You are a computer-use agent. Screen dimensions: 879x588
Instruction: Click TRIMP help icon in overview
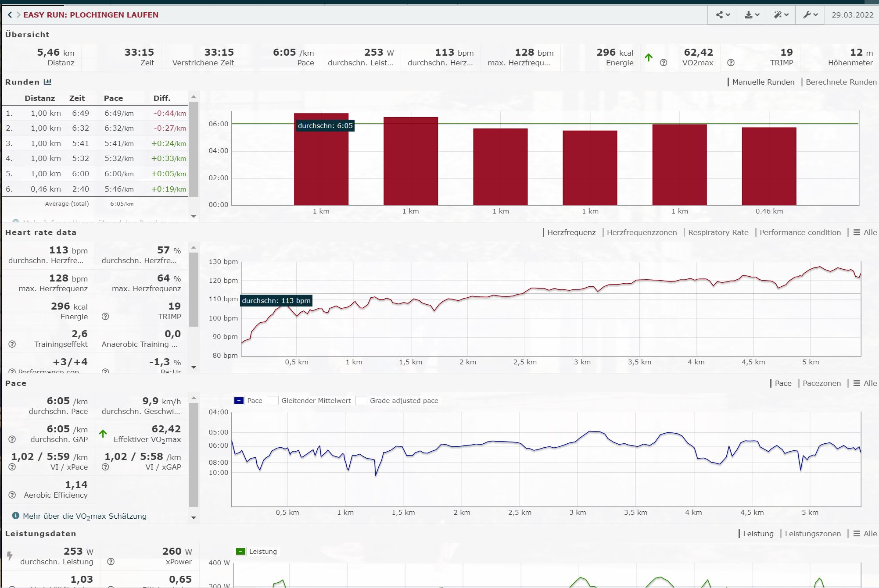pyautogui.click(x=731, y=63)
